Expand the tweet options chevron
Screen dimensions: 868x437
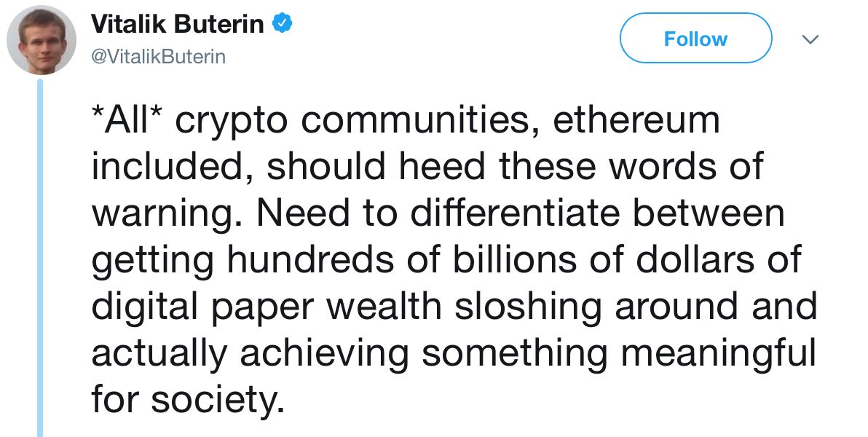pos(810,39)
